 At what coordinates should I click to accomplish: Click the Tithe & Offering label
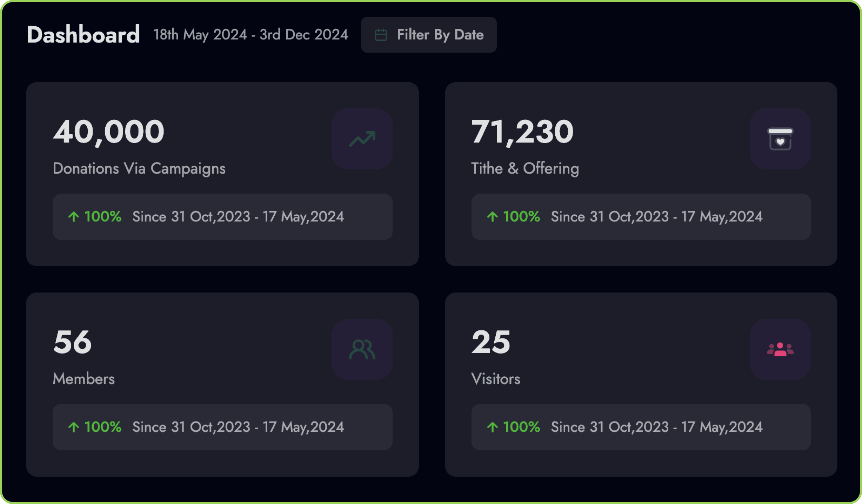[524, 169]
